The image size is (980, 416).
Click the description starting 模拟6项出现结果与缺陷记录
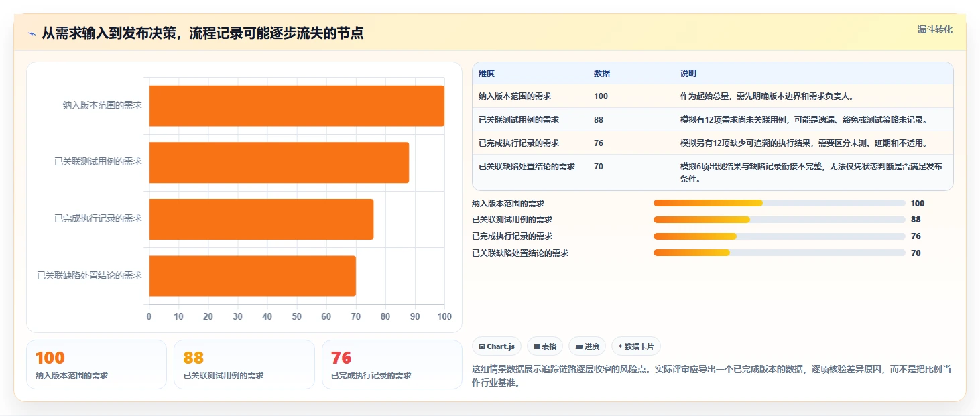[811, 173]
